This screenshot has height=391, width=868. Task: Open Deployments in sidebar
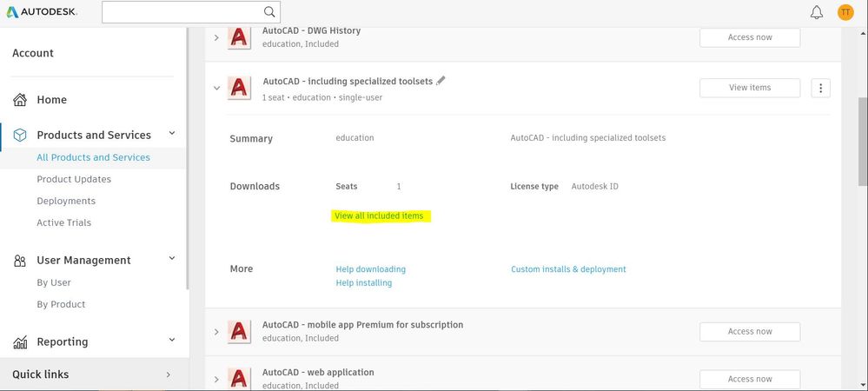[x=66, y=201]
